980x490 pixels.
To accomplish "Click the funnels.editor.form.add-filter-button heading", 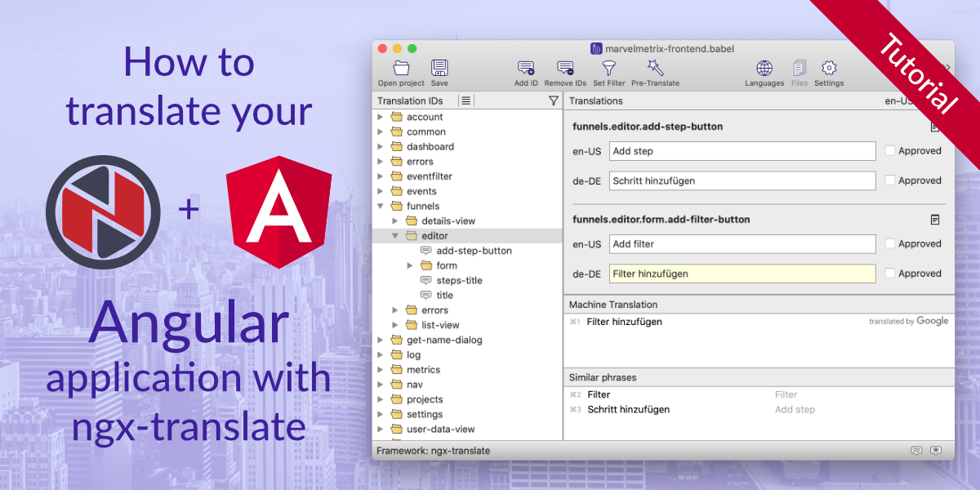I will (661, 220).
